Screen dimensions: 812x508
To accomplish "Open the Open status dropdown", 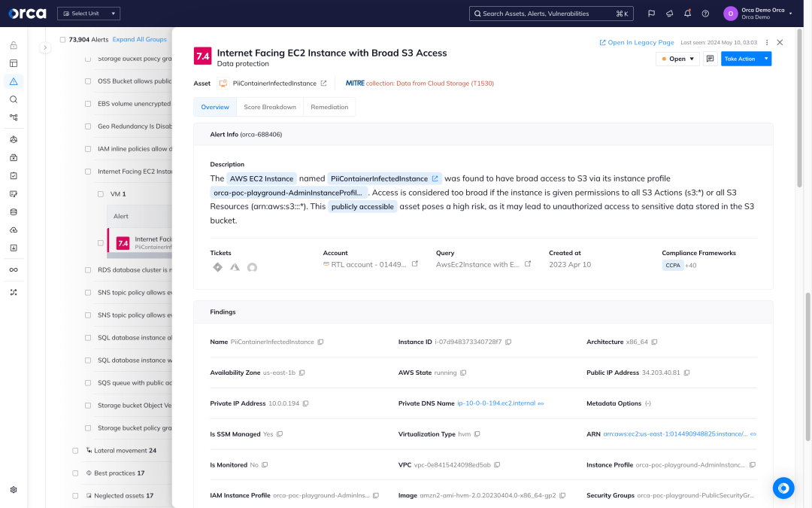I will (x=678, y=59).
